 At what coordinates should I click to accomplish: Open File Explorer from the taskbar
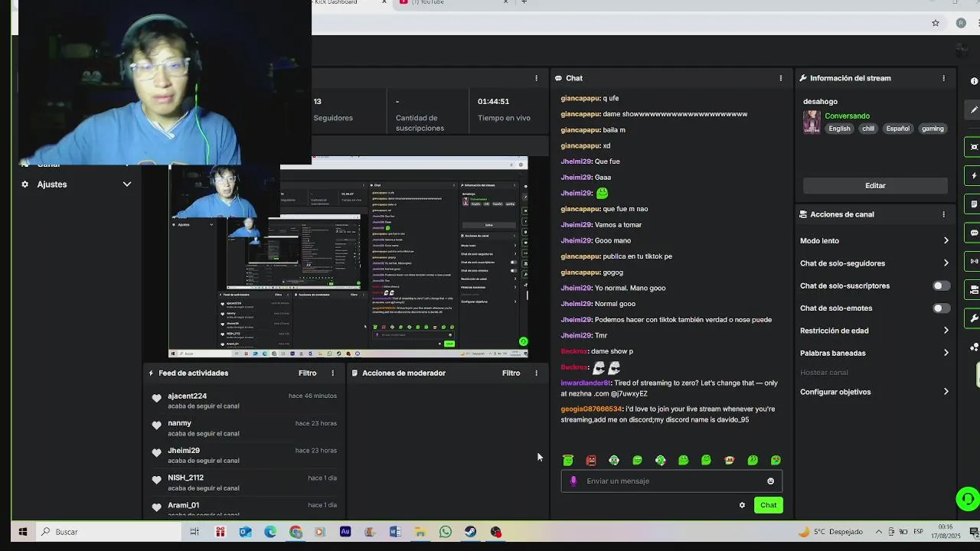click(x=420, y=532)
